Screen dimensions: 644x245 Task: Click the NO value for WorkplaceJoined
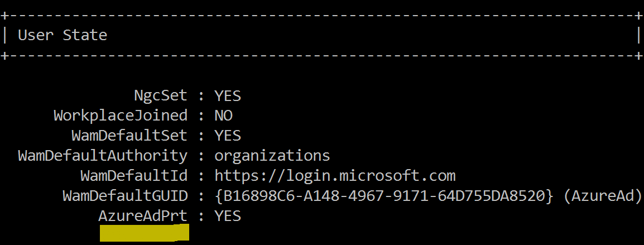pos(223,116)
